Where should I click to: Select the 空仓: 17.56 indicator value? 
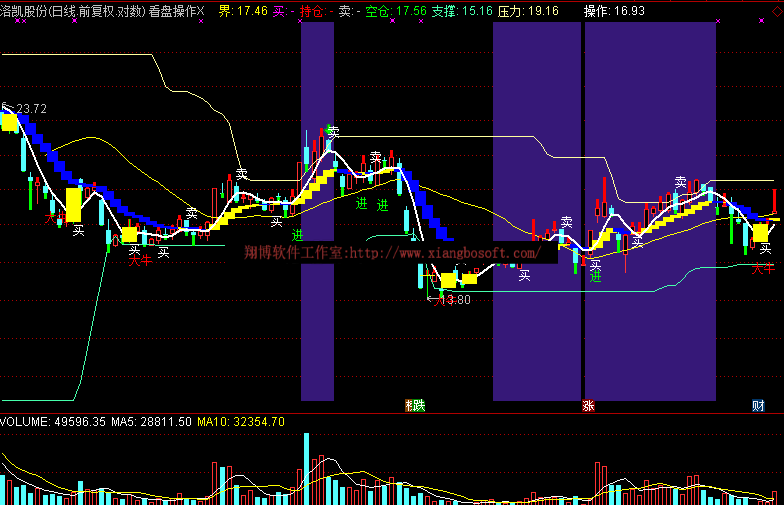click(396, 10)
